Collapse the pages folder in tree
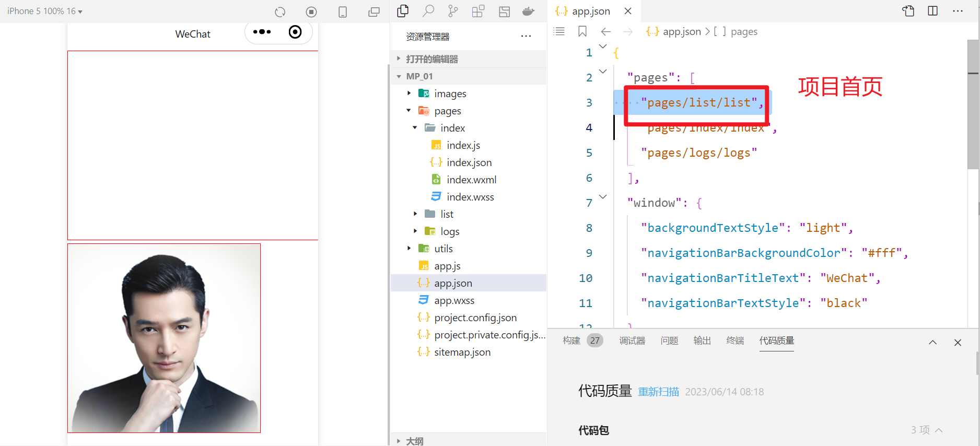 click(409, 111)
